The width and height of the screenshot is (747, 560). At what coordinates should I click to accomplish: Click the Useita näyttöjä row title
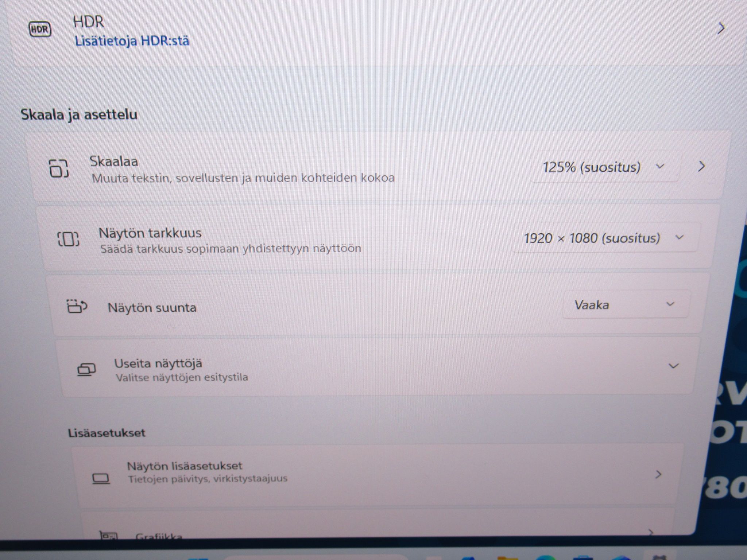(158, 363)
